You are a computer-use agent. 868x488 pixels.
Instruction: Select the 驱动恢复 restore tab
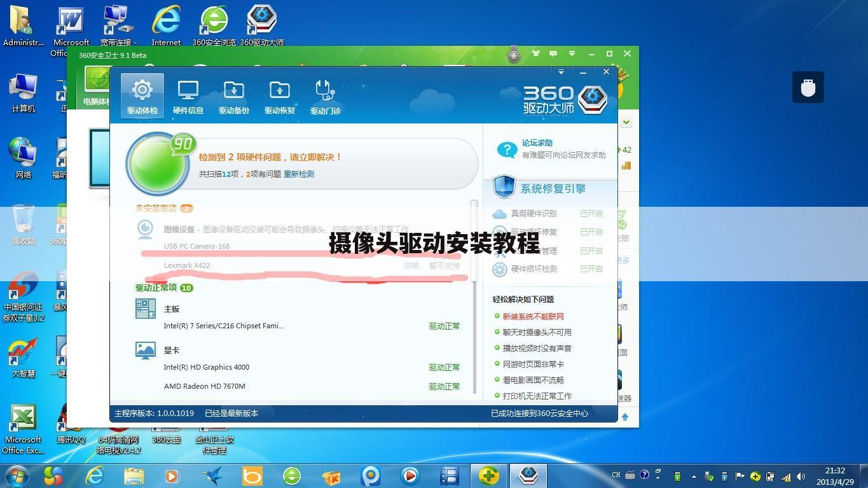point(280,96)
